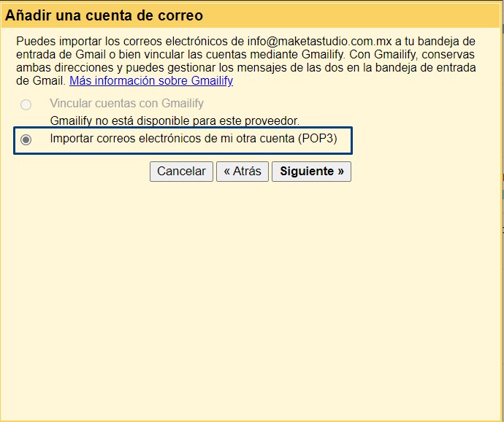The image size is (504, 422).
Task: Click the word 'Gmailify' in the first radio label
Action: click(181, 104)
